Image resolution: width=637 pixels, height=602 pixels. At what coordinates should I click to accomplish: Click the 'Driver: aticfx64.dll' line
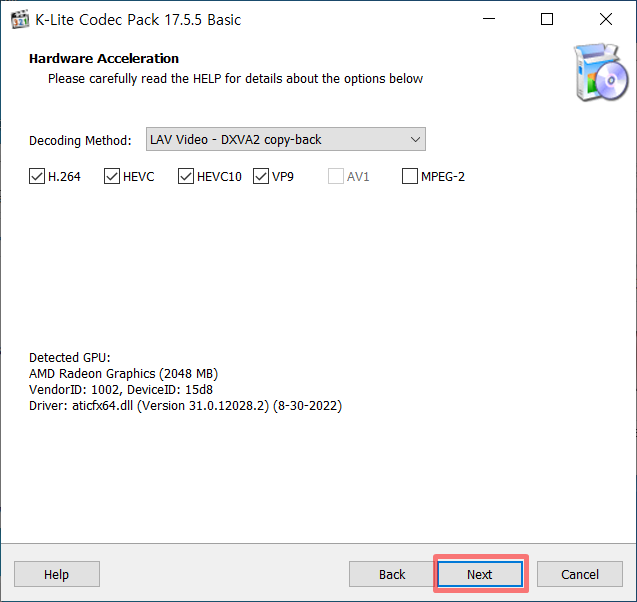[x=185, y=406]
